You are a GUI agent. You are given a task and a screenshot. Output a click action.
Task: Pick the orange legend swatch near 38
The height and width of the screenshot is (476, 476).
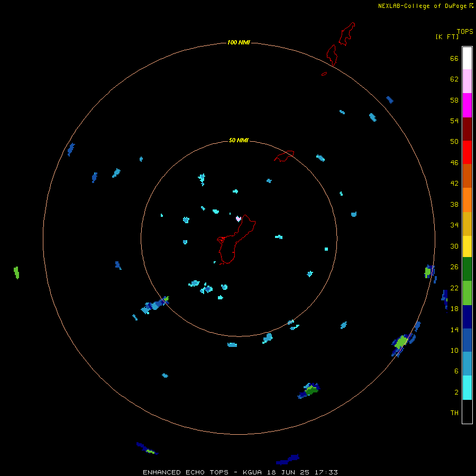pos(467,200)
